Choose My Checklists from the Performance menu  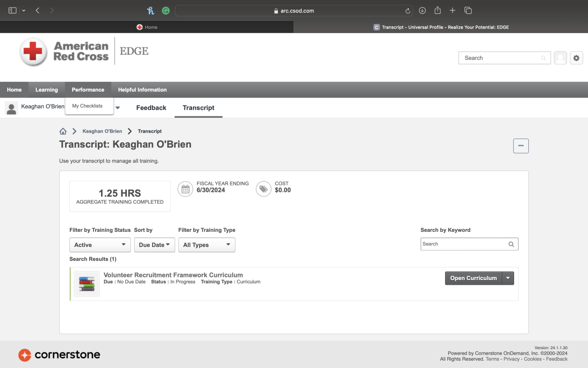coord(87,106)
